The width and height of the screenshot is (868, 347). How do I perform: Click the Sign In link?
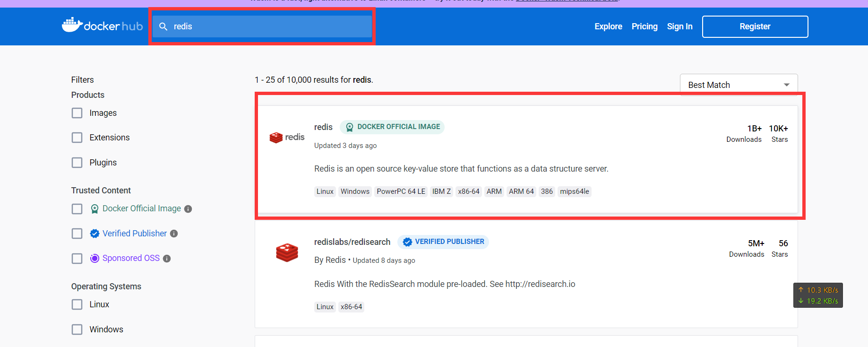(x=679, y=26)
